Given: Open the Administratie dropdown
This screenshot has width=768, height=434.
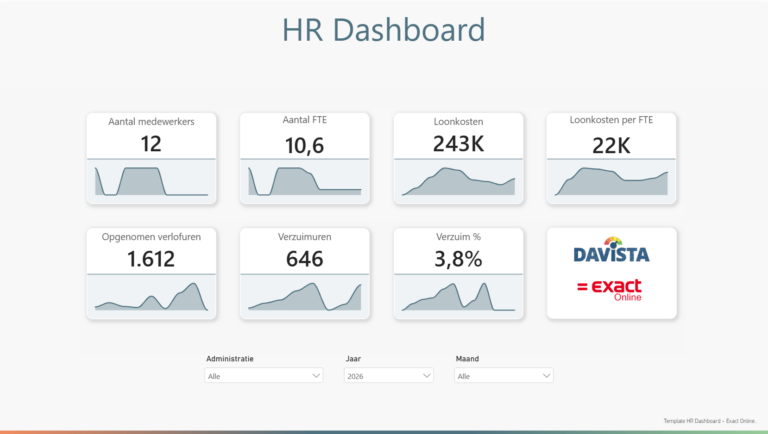Looking at the screenshot, I should 264,376.
